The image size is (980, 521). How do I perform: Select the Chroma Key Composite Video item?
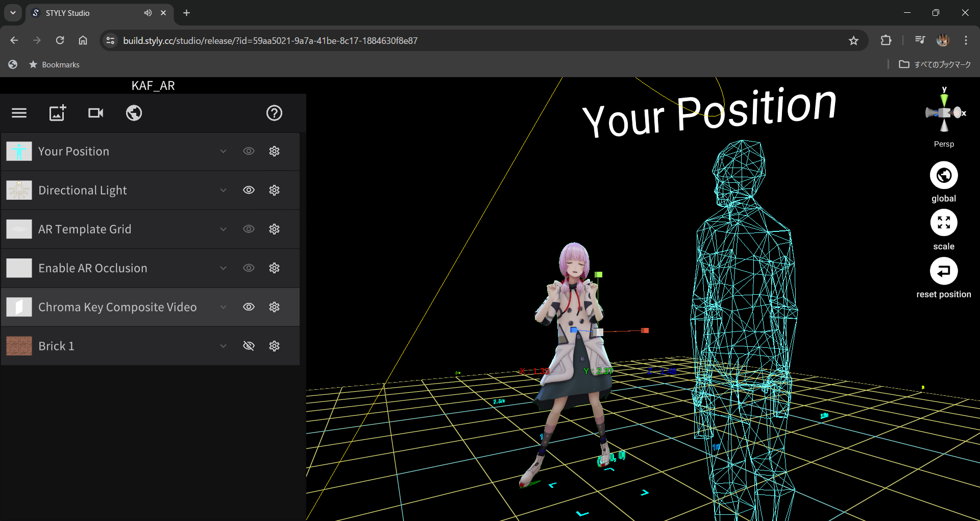coord(151,307)
